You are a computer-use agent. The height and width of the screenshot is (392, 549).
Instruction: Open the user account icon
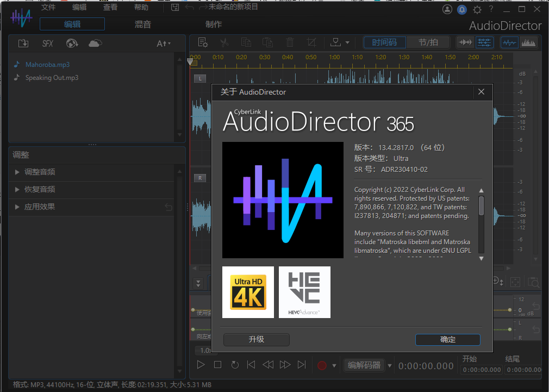coord(447,9)
